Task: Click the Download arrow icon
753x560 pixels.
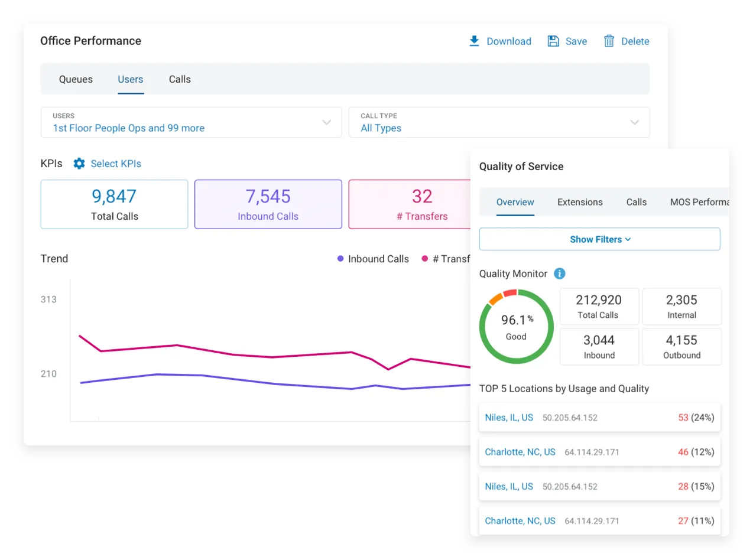Action: click(x=474, y=41)
